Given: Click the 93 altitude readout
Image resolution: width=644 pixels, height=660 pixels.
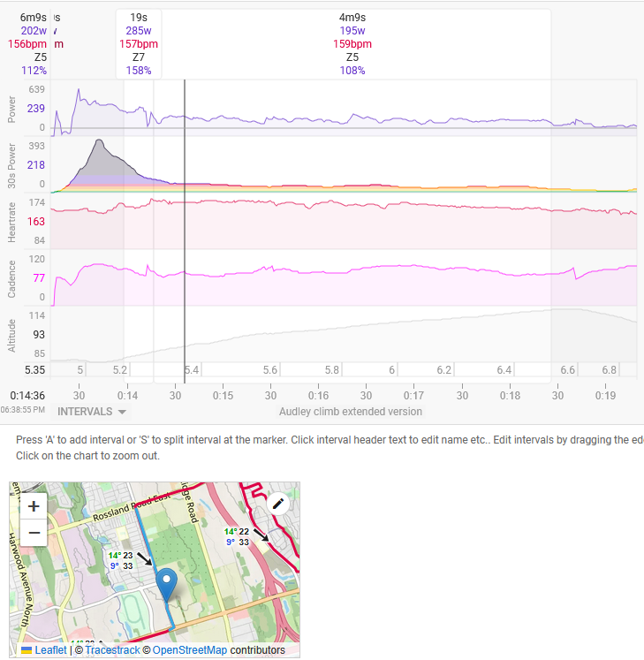Looking at the screenshot, I should pyautogui.click(x=39, y=335).
